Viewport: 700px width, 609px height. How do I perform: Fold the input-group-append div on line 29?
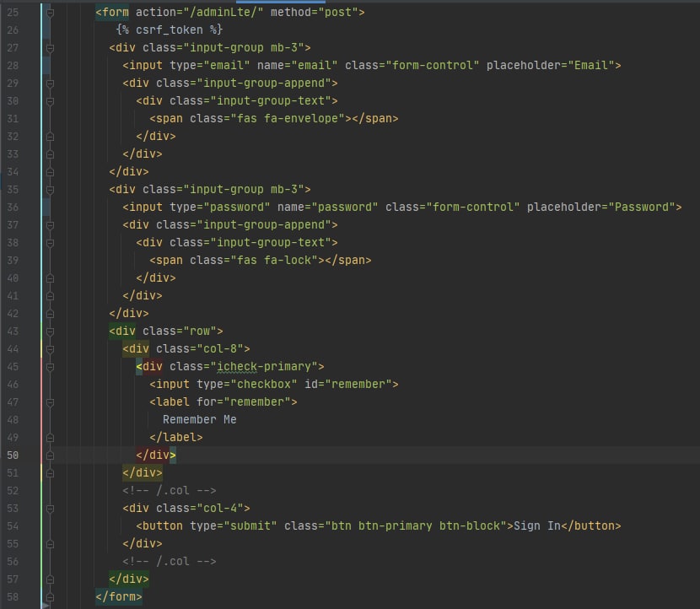(x=50, y=84)
